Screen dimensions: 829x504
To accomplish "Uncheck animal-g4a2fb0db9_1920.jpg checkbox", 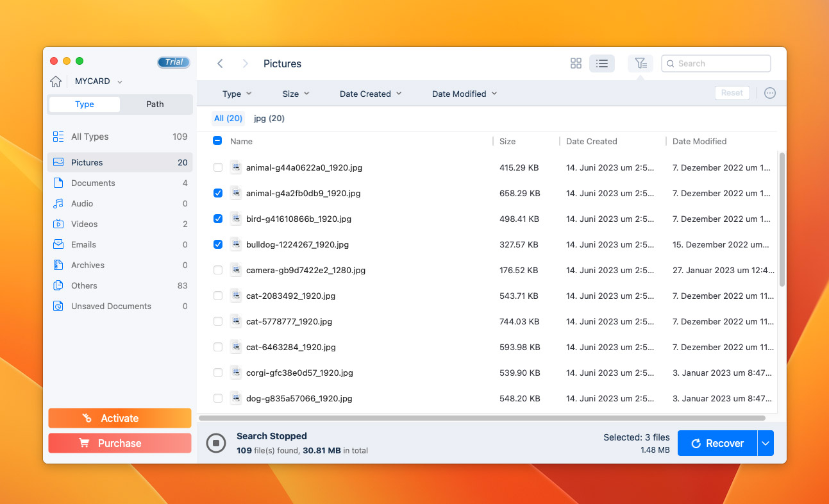I will (218, 193).
